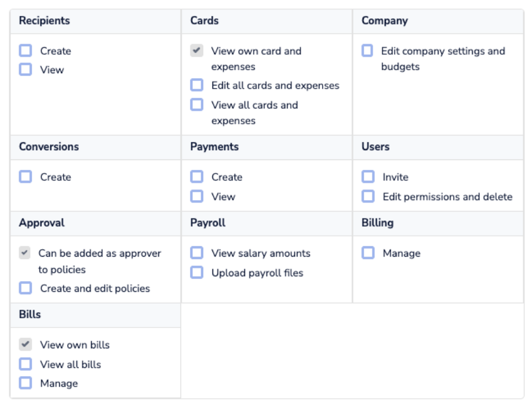Viewport: 532px width, 405px height.
Task: Enable Edit company settings and budgets
Action: [368, 50]
